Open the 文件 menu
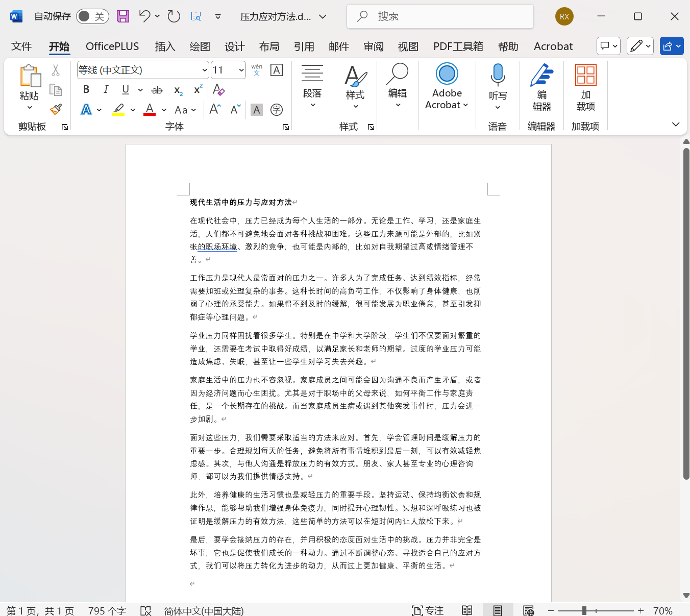This screenshot has width=690, height=616. point(21,46)
